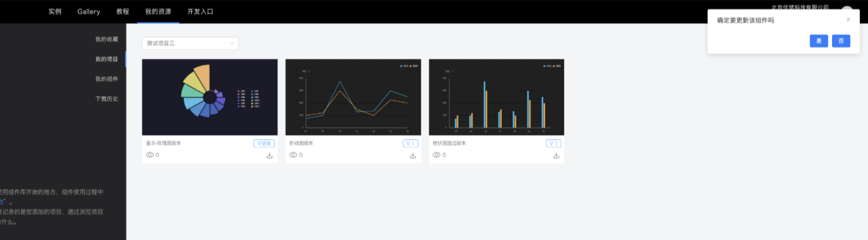Open 下载历史 in the sidebar
The height and width of the screenshot is (240, 868).
[x=106, y=99]
